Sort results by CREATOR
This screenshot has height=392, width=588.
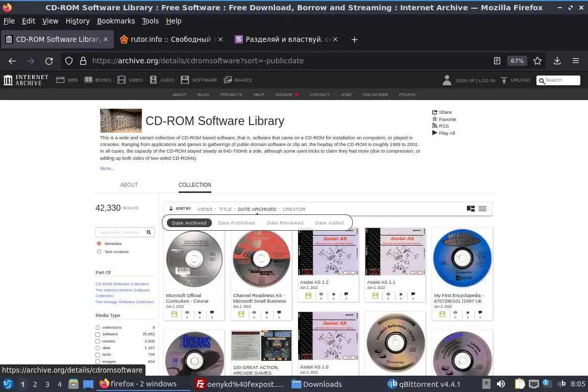pyautogui.click(x=294, y=209)
